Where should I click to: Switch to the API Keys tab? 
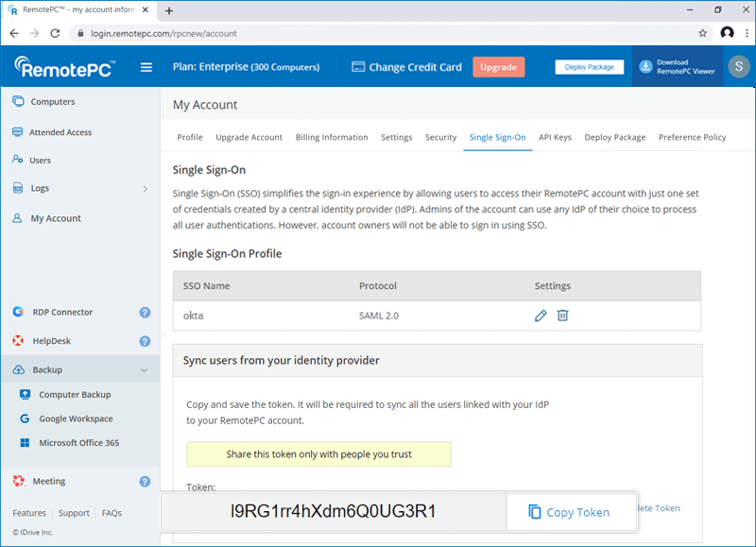(x=555, y=137)
